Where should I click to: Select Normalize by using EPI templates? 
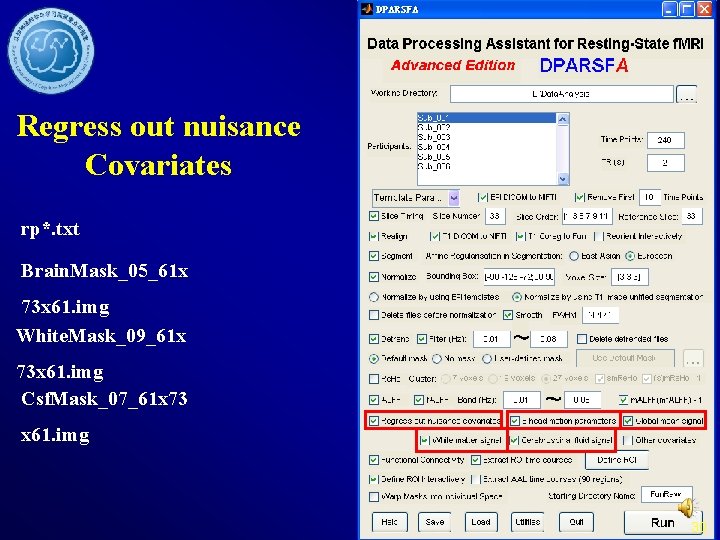point(374,297)
